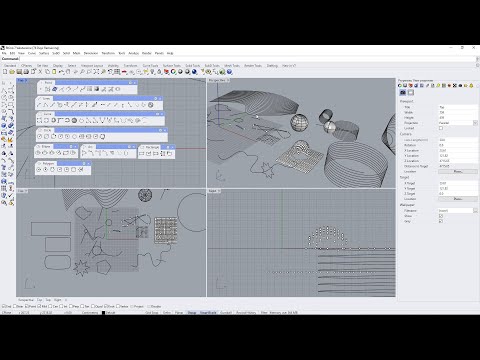The image size is (480, 360).
Task: Open gear options on Lines floating toolbar
Action: pos(156,99)
